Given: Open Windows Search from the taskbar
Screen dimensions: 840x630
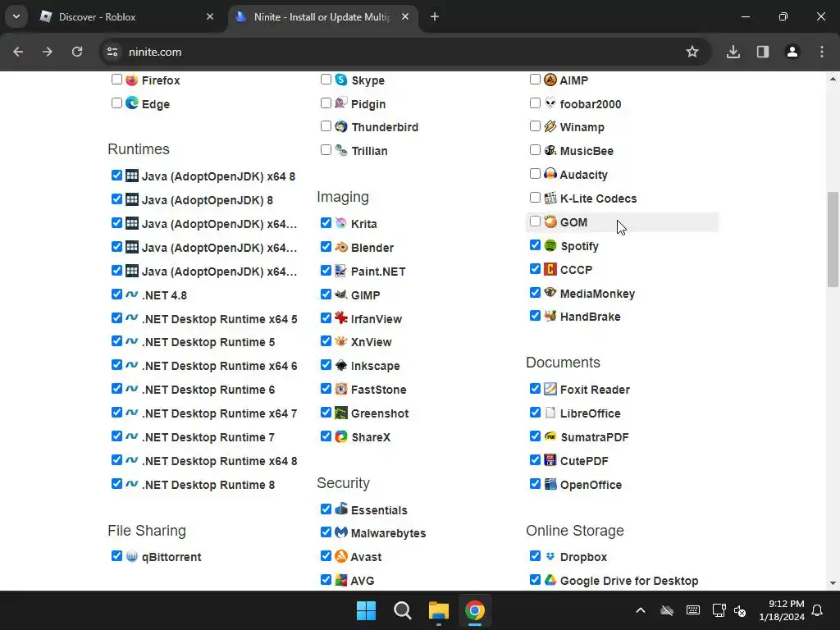Looking at the screenshot, I should coord(402,610).
